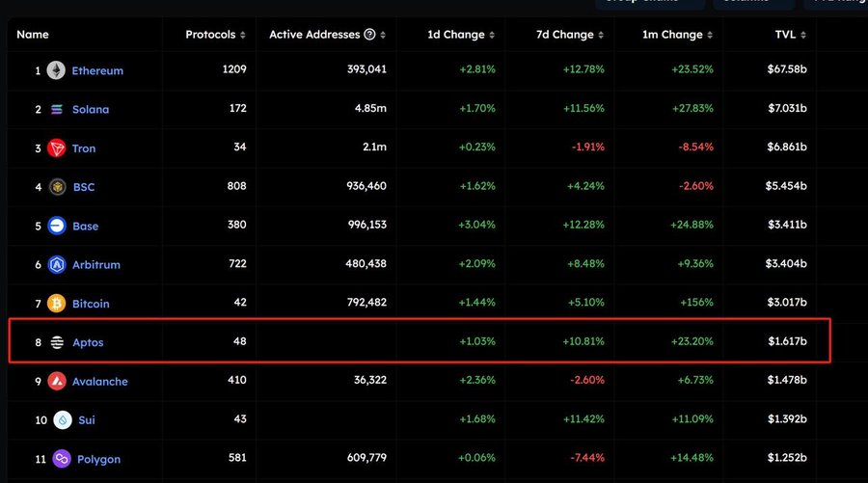
Task: Click the Base logo icon
Action: 57,226
